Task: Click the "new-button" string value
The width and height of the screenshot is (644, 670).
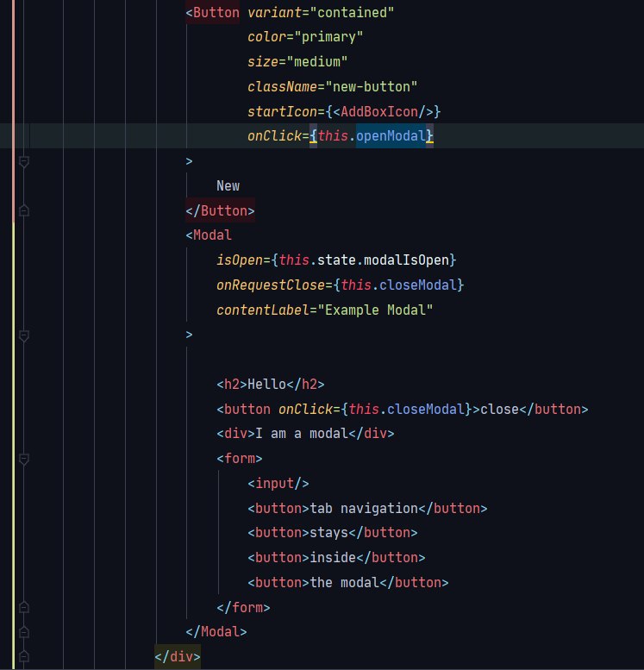Action: point(371,87)
